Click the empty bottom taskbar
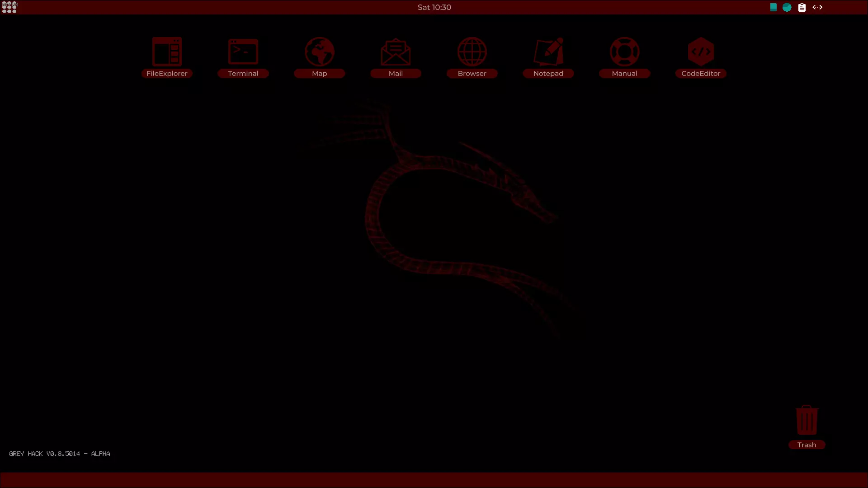This screenshot has width=868, height=488. click(x=434, y=480)
